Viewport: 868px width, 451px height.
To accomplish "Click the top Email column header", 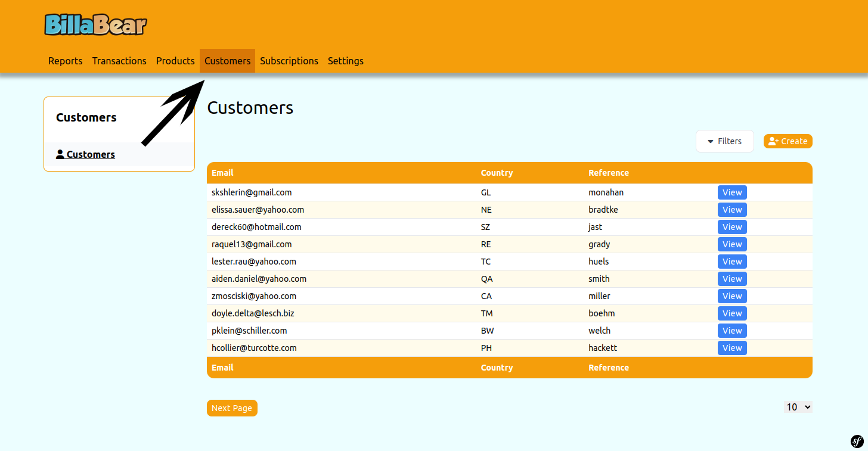I will [222, 173].
